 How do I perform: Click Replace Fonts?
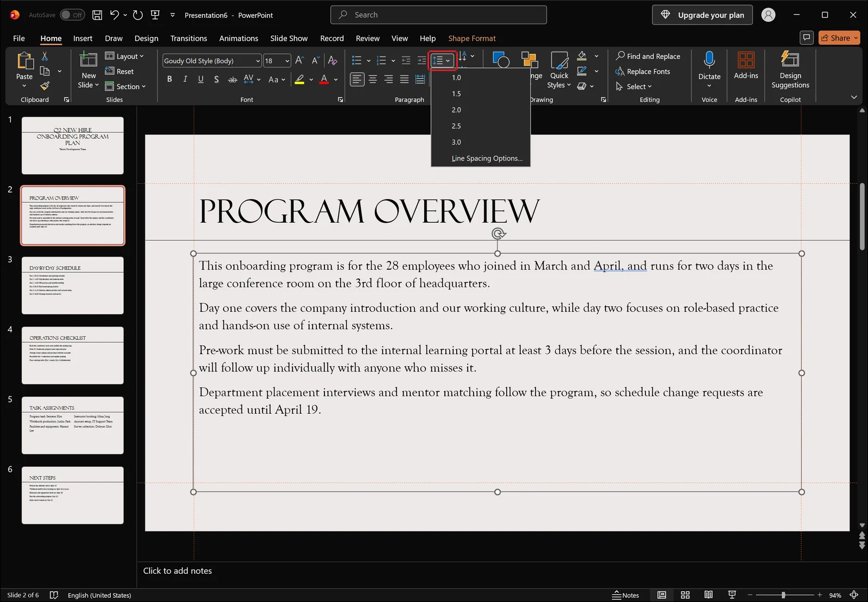[x=643, y=71]
